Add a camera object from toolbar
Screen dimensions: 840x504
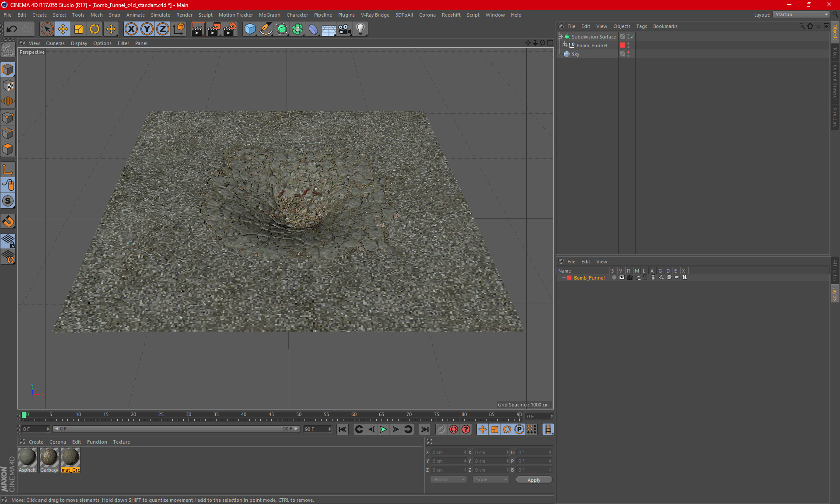(345, 29)
